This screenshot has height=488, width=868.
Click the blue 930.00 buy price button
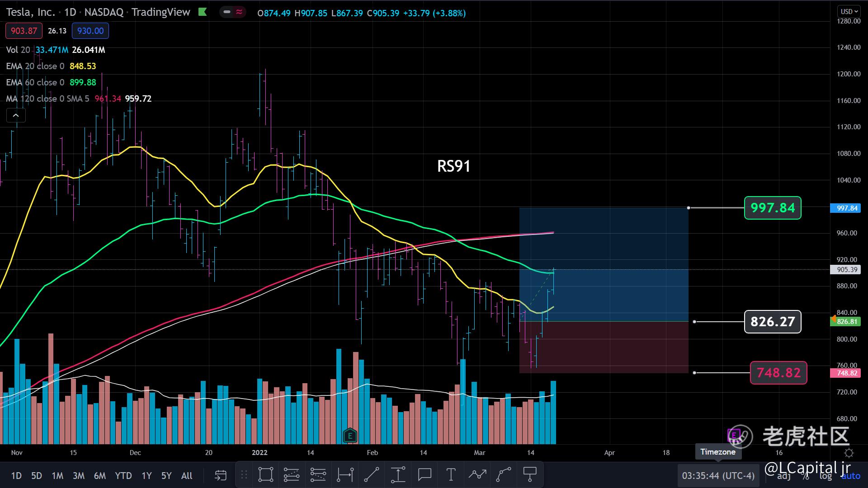pyautogui.click(x=90, y=31)
